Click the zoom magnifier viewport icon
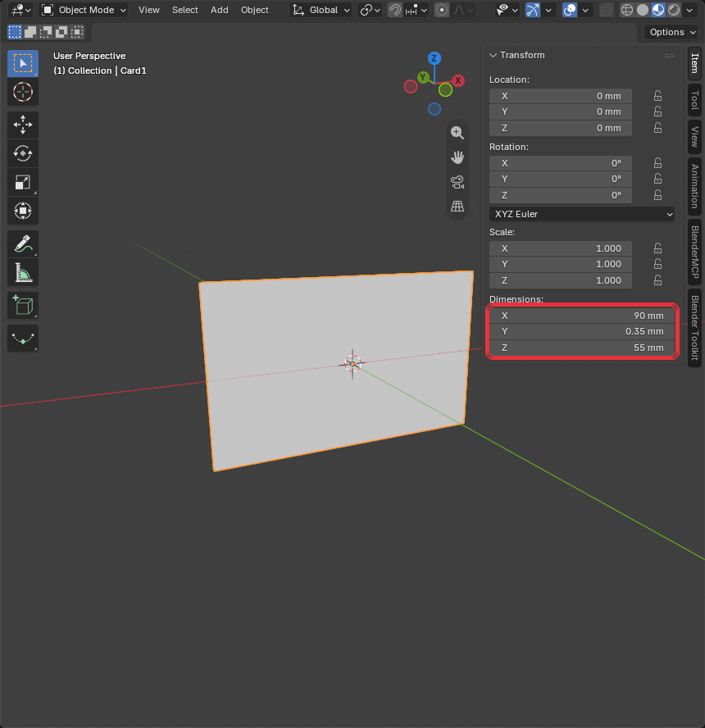705x728 pixels. (457, 133)
